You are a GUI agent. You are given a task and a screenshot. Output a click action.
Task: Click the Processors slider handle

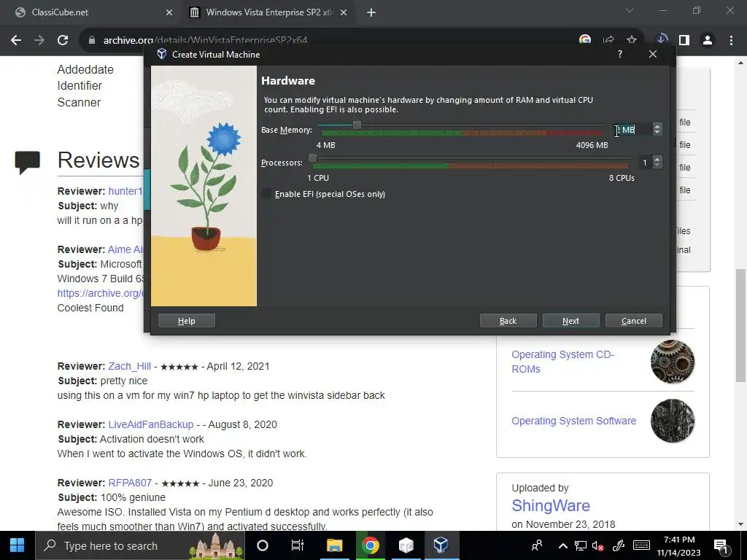click(x=312, y=158)
